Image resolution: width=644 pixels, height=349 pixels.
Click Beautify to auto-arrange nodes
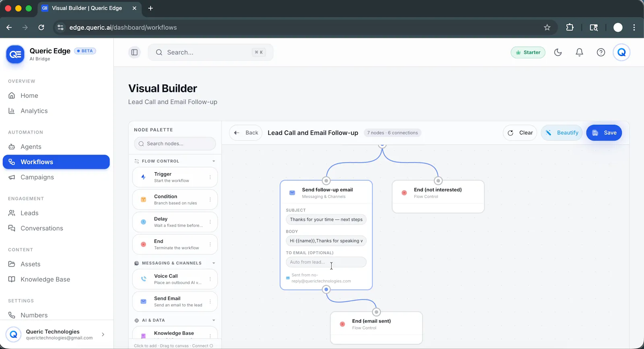click(561, 133)
